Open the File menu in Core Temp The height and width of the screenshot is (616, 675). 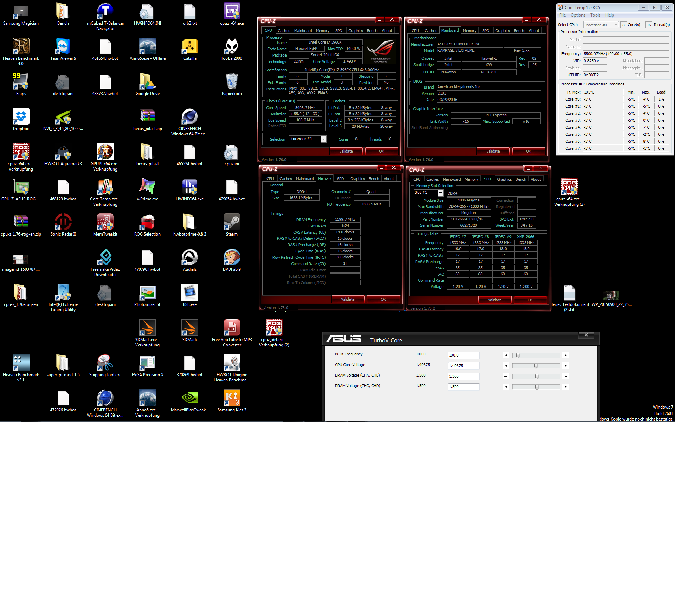pyautogui.click(x=562, y=15)
